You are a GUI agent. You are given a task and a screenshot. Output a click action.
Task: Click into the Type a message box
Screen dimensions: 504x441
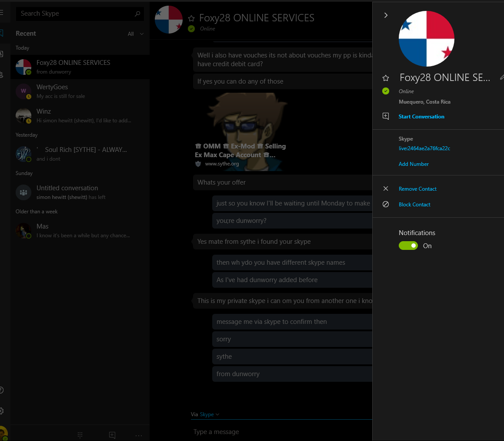[282, 432]
